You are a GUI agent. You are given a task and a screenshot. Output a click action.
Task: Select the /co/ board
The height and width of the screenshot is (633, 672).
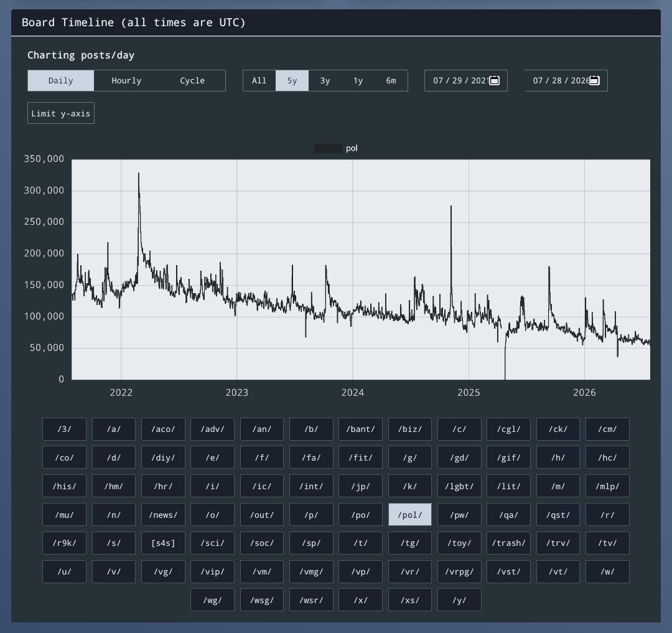(64, 457)
